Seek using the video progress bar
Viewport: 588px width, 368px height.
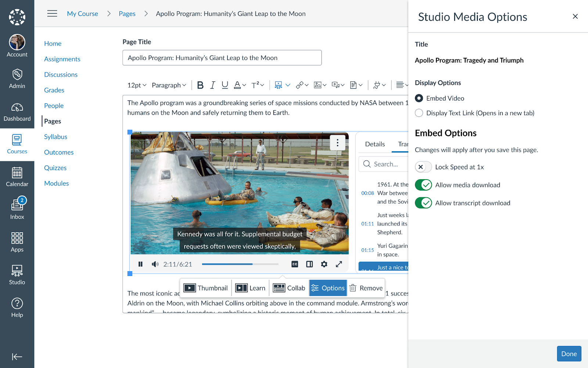coord(240,264)
